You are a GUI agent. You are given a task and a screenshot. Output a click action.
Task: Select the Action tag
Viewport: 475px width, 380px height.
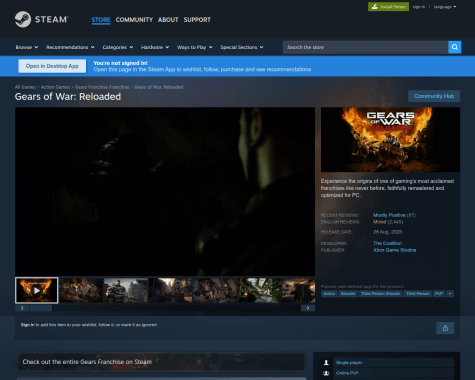(329, 294)
